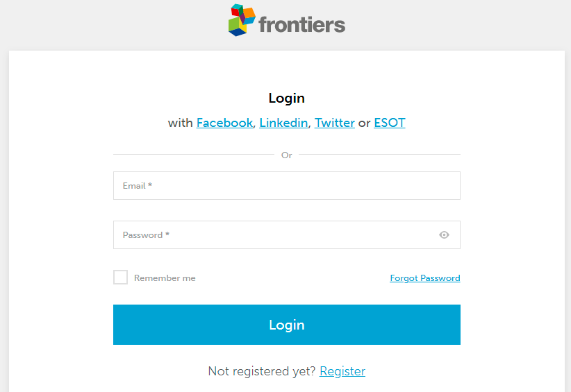Click the 'Remember me' label text

click(165, 278)
